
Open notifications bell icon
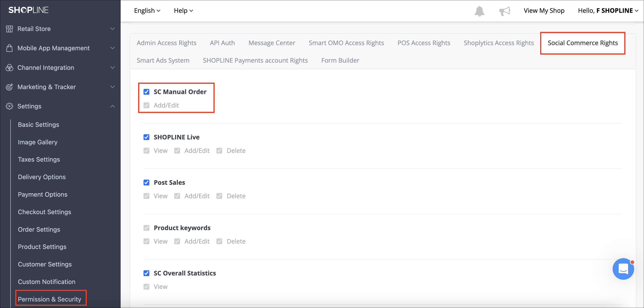(x=479, y=11)
